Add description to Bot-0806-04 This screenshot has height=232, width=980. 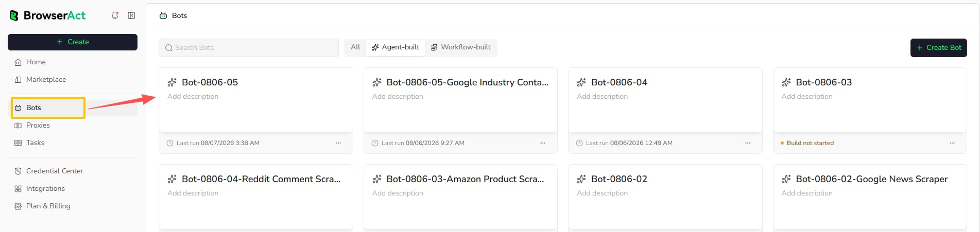(x=603, y=97)
